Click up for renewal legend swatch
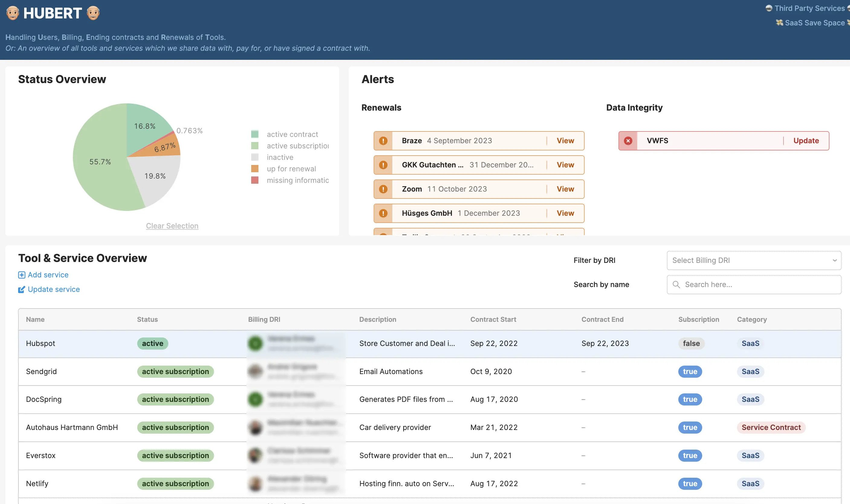Screen dimensions: 850x504 coord(255,169)
